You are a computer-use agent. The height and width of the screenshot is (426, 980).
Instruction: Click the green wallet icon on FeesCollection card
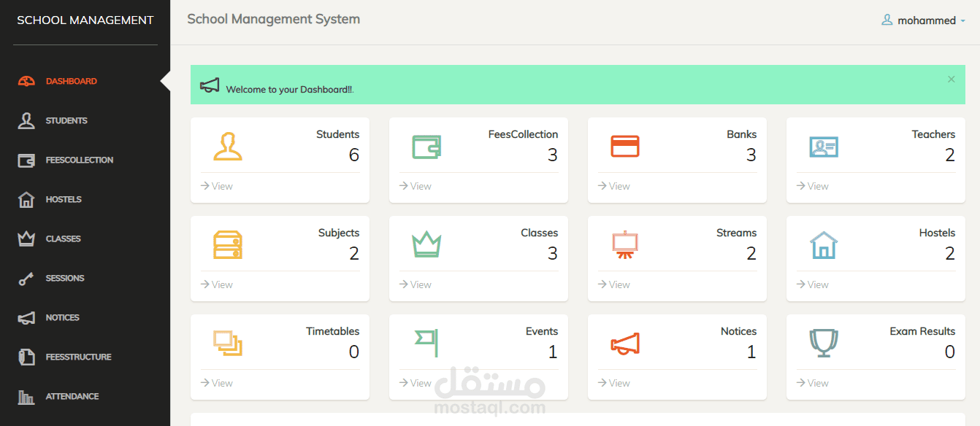[426, 147]
